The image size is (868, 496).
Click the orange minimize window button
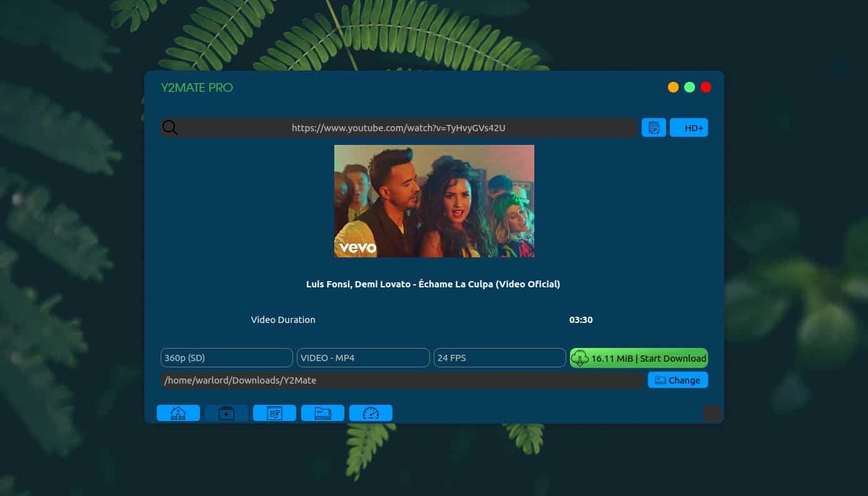click(x=673, y=87)
